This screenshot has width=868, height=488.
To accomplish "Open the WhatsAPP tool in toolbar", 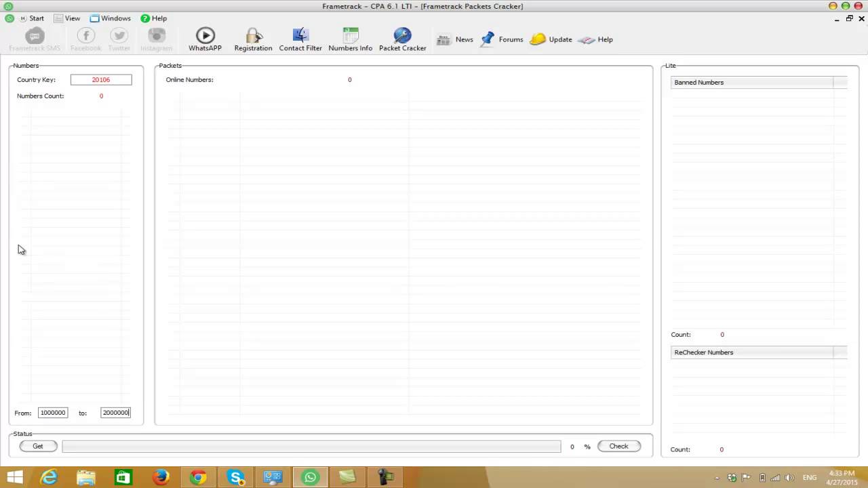I will click(x=205, y=39).
